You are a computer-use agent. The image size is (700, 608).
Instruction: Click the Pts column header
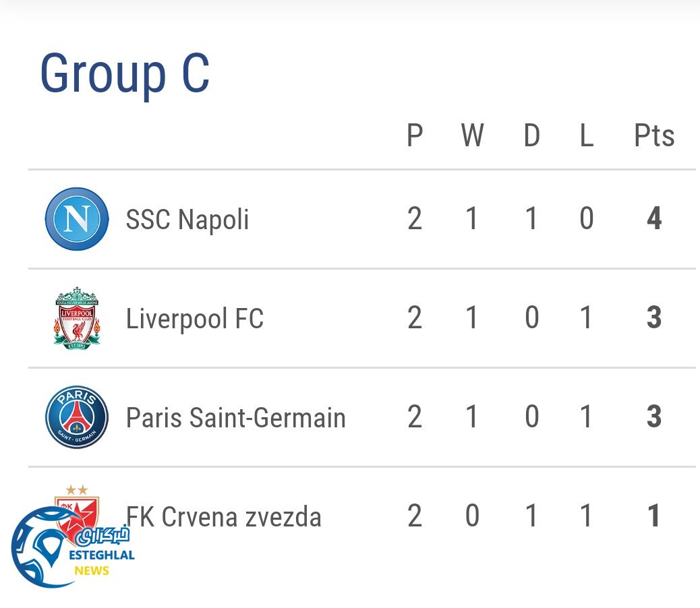click(654, 135)
